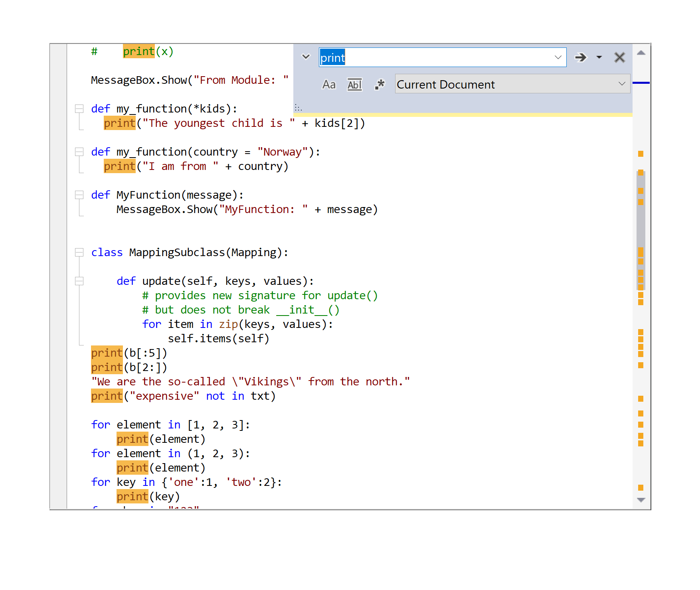Collapse the my_function(country) code region
The width and height of the screenshot is (700, 590).
[x=79, y=152]
